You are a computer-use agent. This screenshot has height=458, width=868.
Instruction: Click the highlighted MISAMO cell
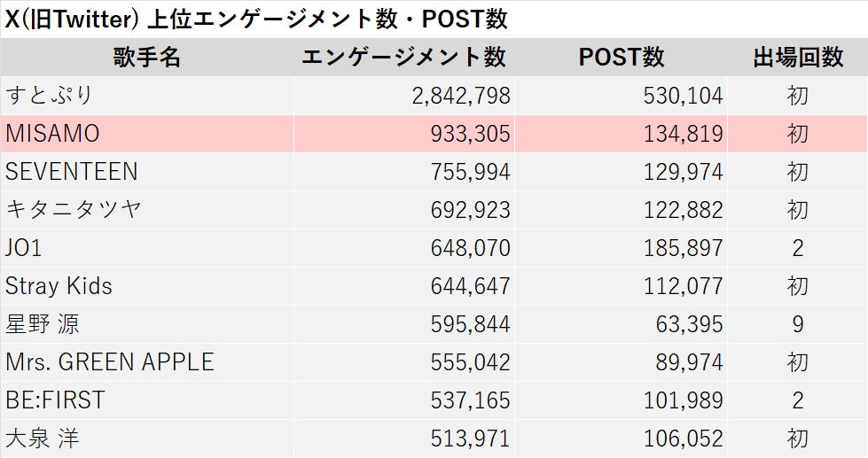53,134
